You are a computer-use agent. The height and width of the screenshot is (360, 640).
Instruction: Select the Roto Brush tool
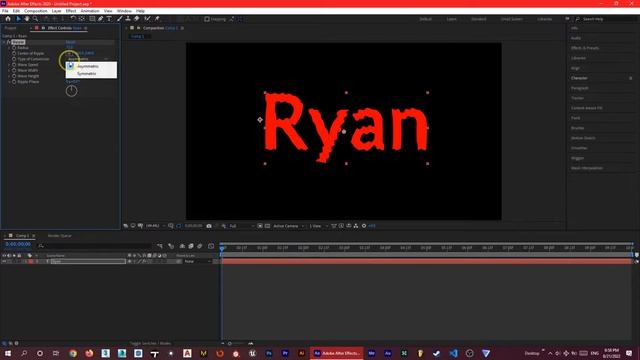point(147,19)
